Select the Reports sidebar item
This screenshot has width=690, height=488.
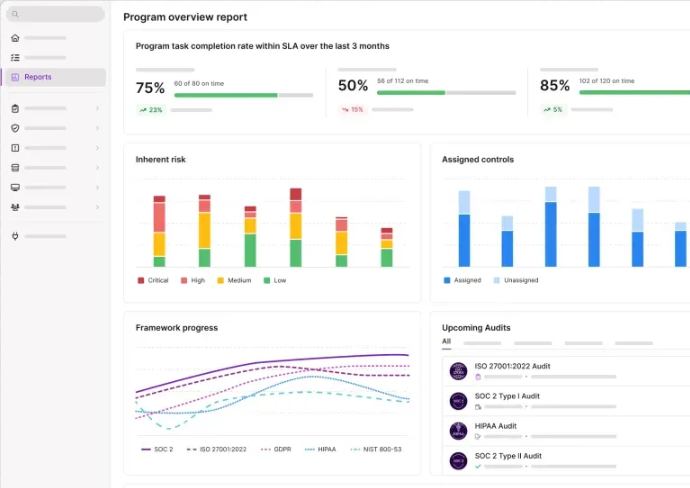pos(55,77)
